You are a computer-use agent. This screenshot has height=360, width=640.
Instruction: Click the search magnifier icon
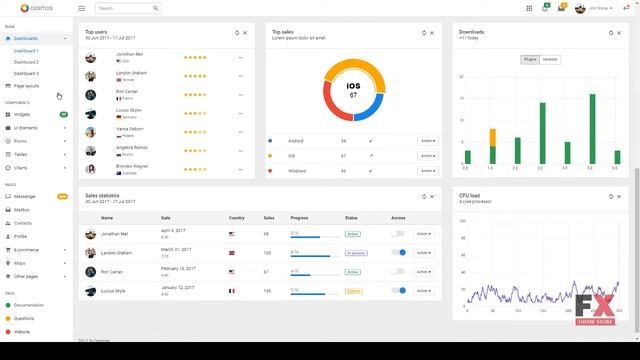[x=156, y=8]
